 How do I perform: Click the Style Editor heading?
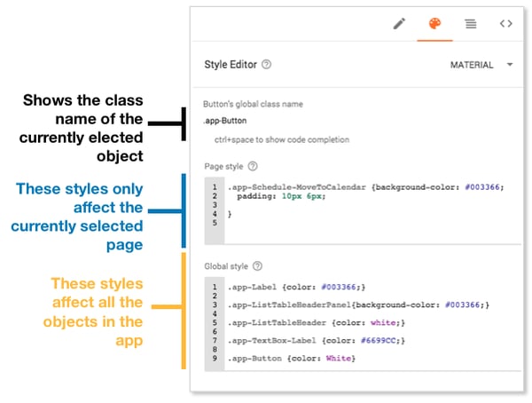(x=231, y=65)
